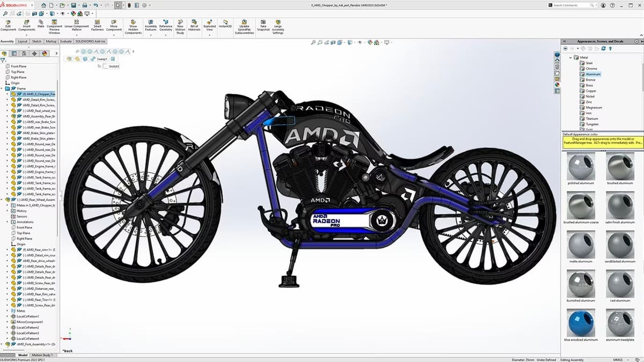The image size is (644, 362).
Task: Click Update SpeedPak Subassemblies
Action: pos(245,27)
